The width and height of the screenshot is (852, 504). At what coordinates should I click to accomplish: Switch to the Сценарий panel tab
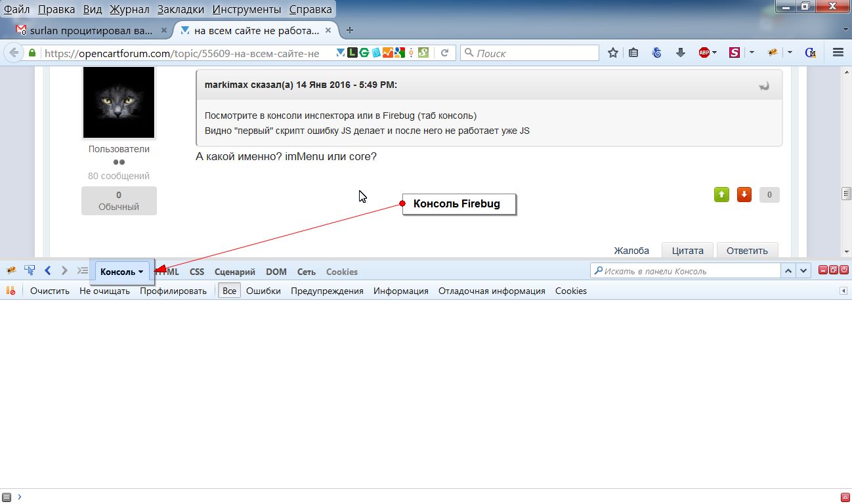(234, 272)
